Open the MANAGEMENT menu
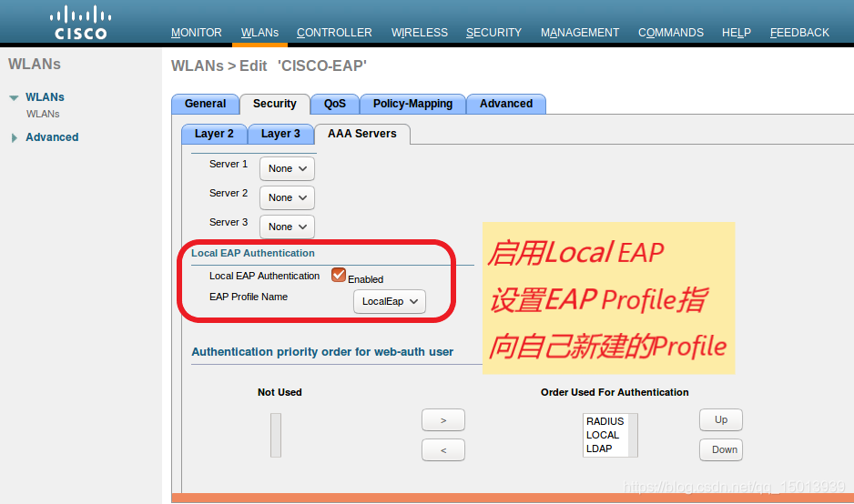 click(579, 33)
